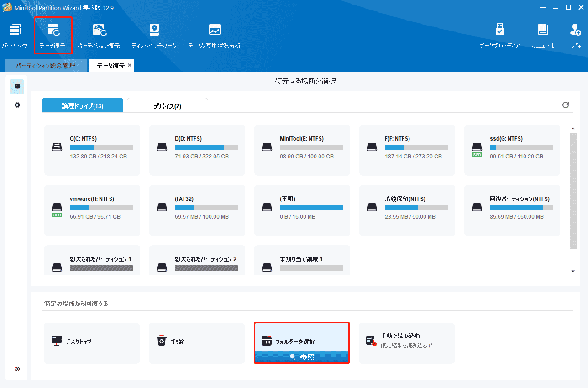Click the MiniTool Partition Wizard app logo

7,8
